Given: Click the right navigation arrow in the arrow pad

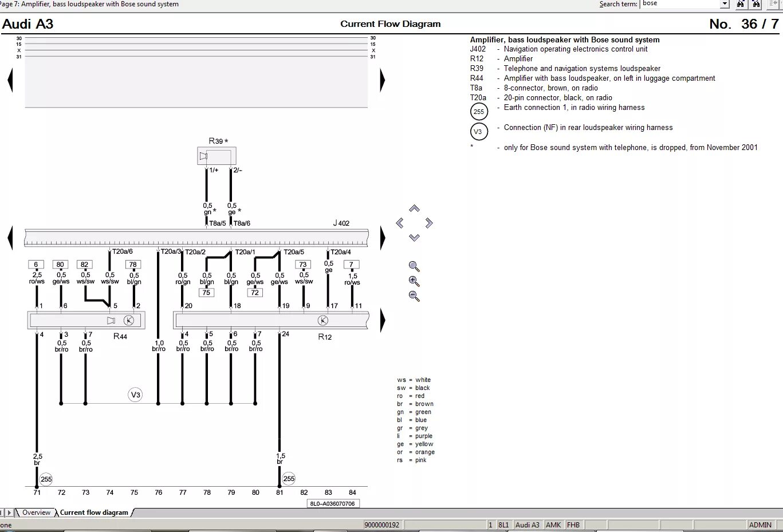Looking at the screenshot, I should (x=429, y=223).
